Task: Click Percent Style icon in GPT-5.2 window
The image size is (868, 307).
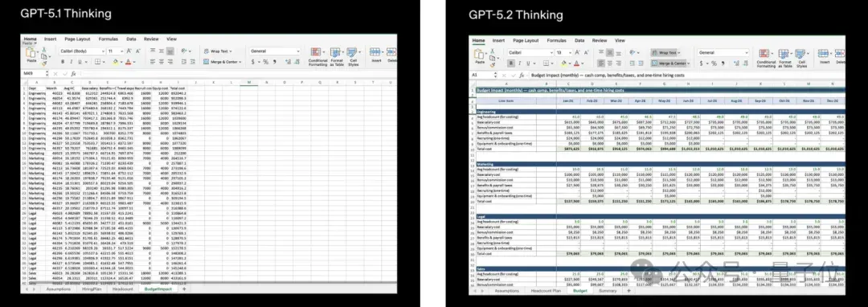Action: point(714,63)
